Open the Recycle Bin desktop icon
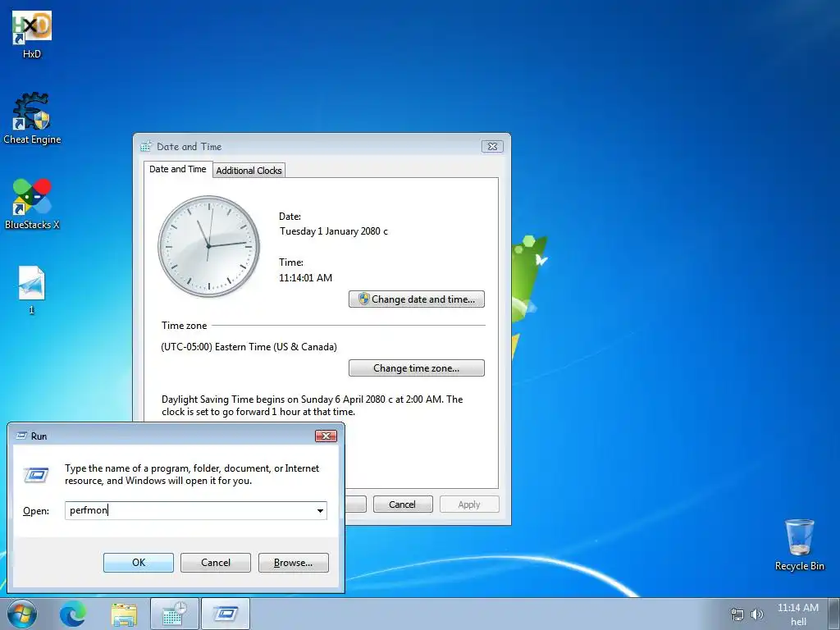The height and width of the screenshot is (630, 840). pos(799,545)
